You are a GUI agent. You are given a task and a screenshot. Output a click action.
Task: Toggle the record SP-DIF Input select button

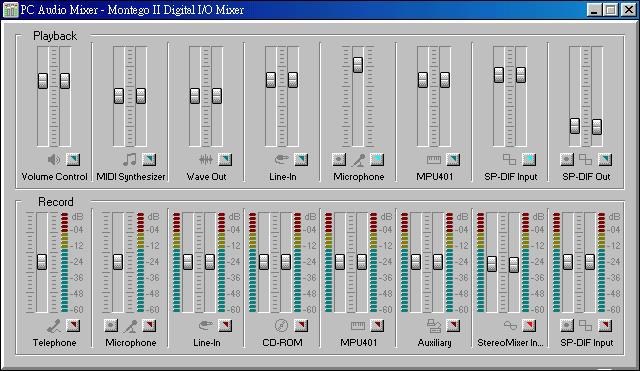pos(604,326)
